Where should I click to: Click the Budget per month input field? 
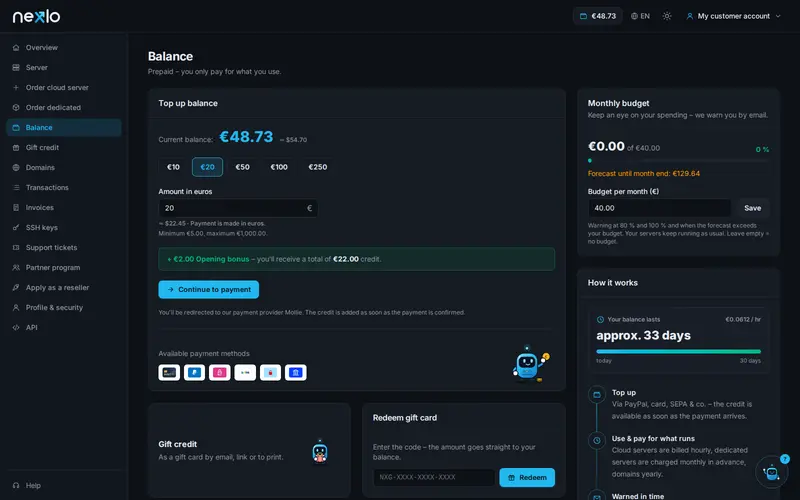660,208
